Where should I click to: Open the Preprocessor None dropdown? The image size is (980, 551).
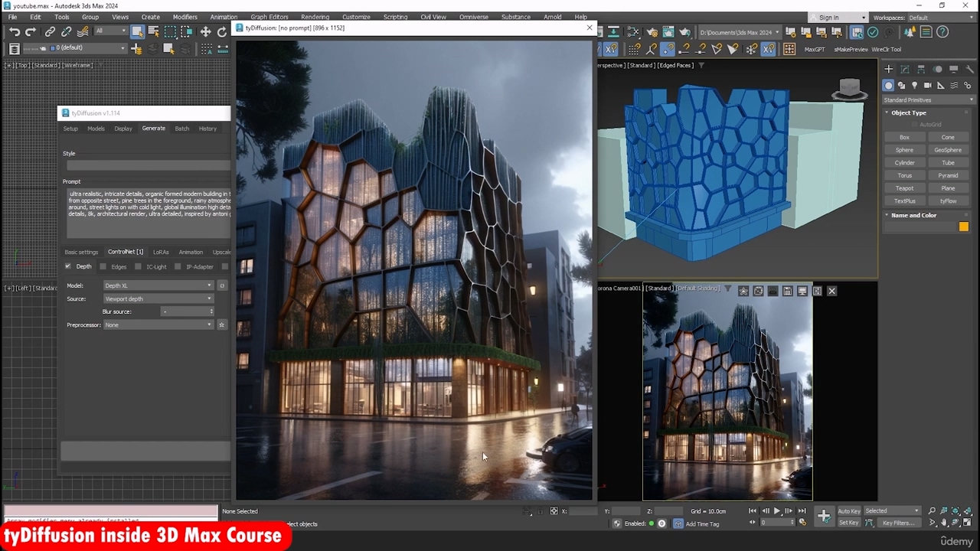pos(158,325)
